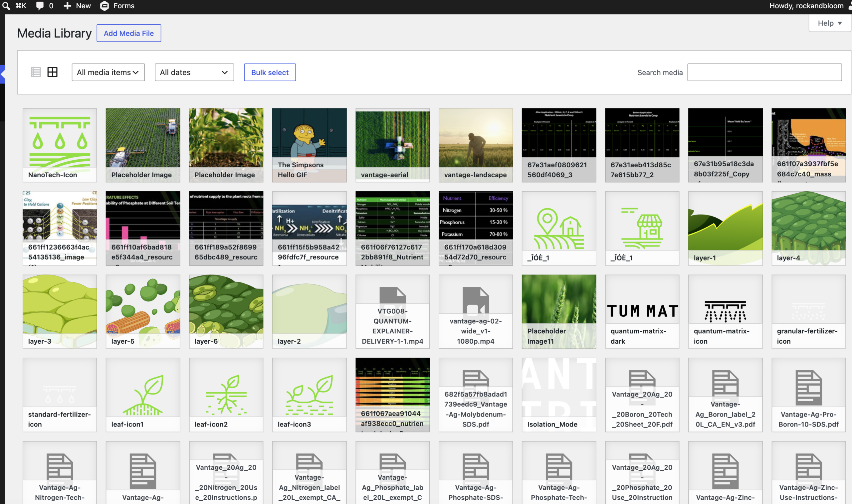Image resolution: width=852 pixels, height=504 pixels.
Task: Expand the Help panel
Action: [x=830, y=23]
